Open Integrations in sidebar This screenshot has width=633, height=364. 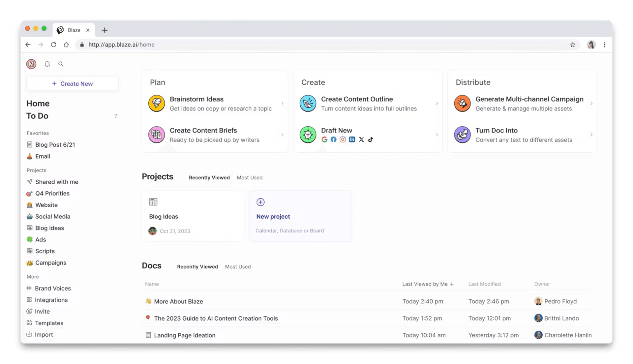pyautogui.click(x=47, y=300)
